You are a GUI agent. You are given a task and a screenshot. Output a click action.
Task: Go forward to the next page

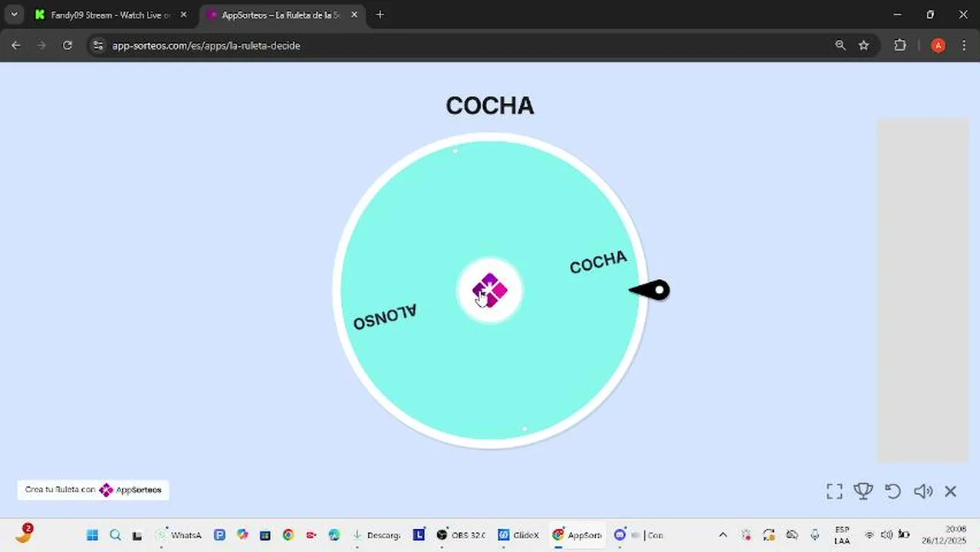click(41, 46)
